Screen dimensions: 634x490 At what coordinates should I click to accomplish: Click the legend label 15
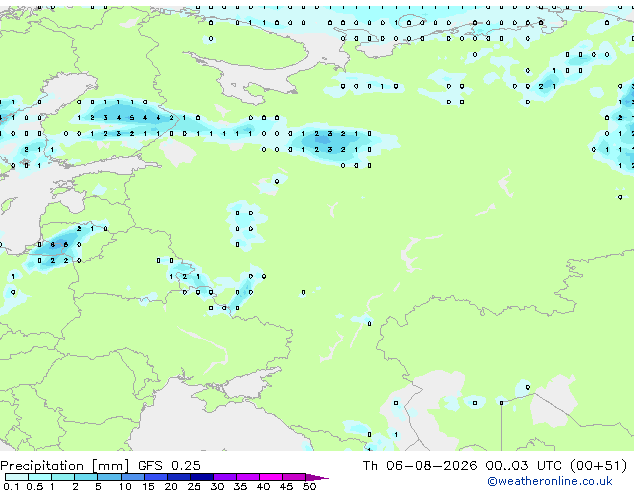[148, 486]
